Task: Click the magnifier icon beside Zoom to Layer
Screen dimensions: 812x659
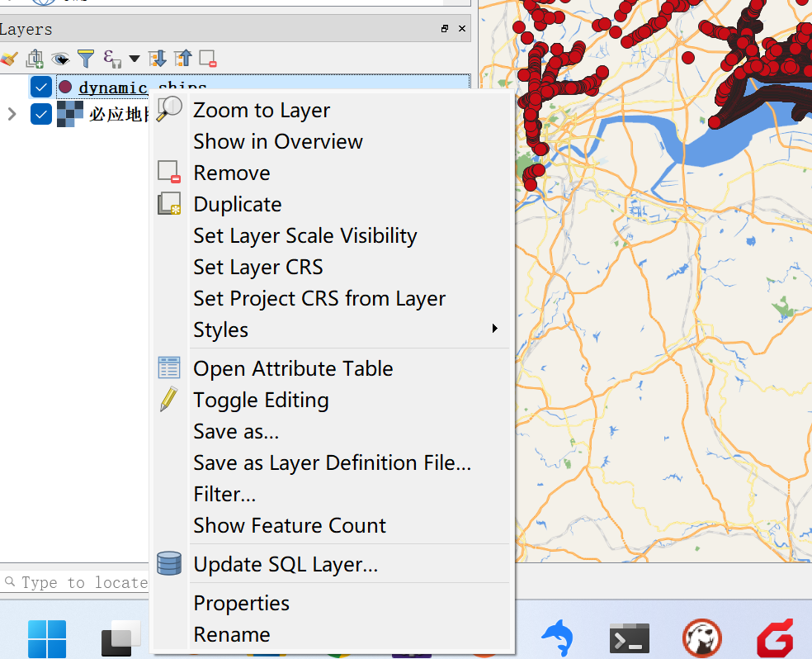Action: point(169,109)
